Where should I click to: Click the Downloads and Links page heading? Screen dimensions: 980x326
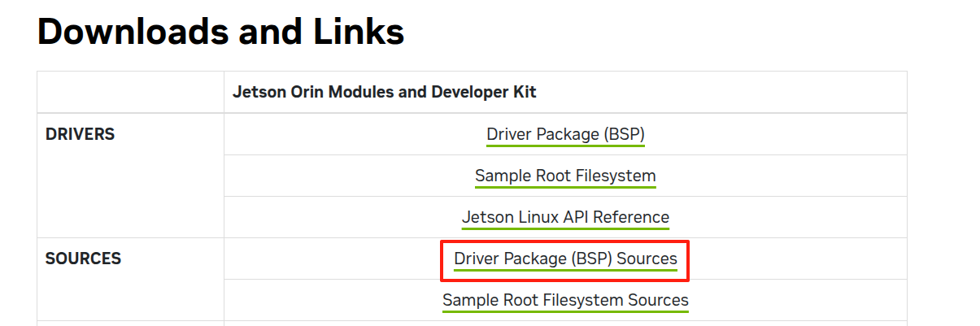point(220,33)
